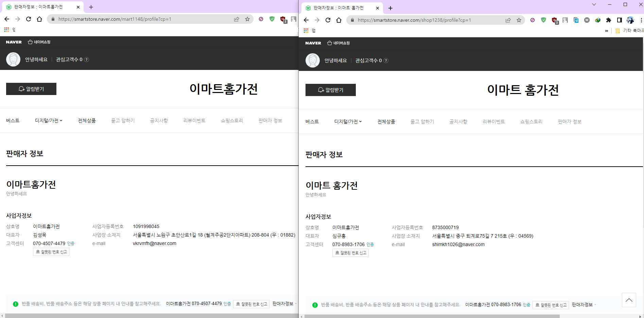Open 전체상품 tab in the left window

click(x=87, y=120)
